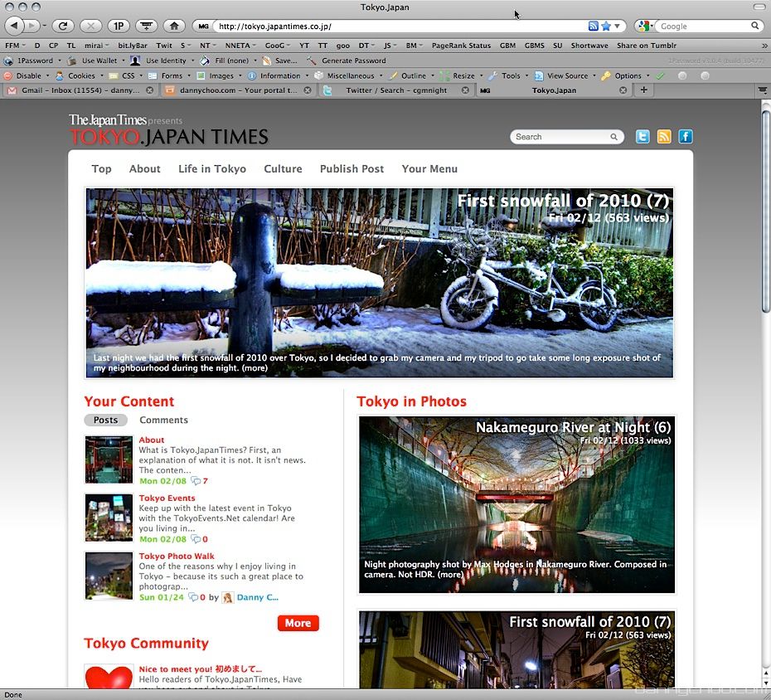Viewport: 771px width, 700px height.
Task: Bookmark the page with the star icon
Action: coord(606,27)
